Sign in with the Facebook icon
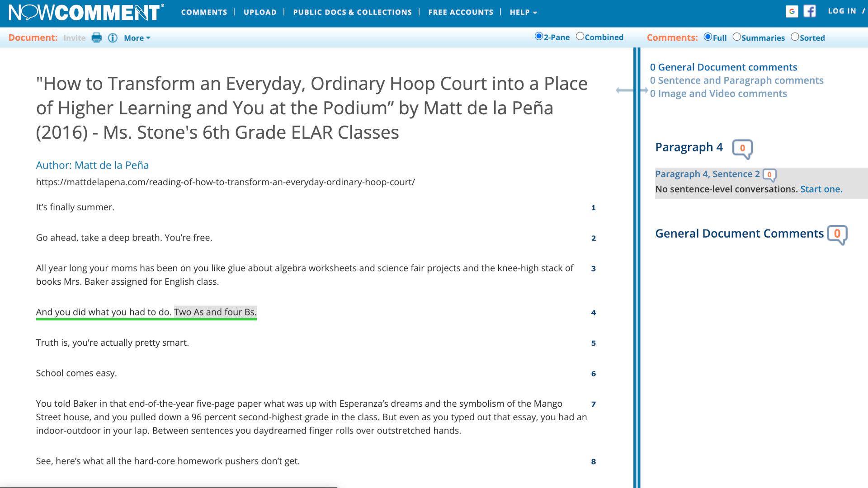 [x=809, y=11]
